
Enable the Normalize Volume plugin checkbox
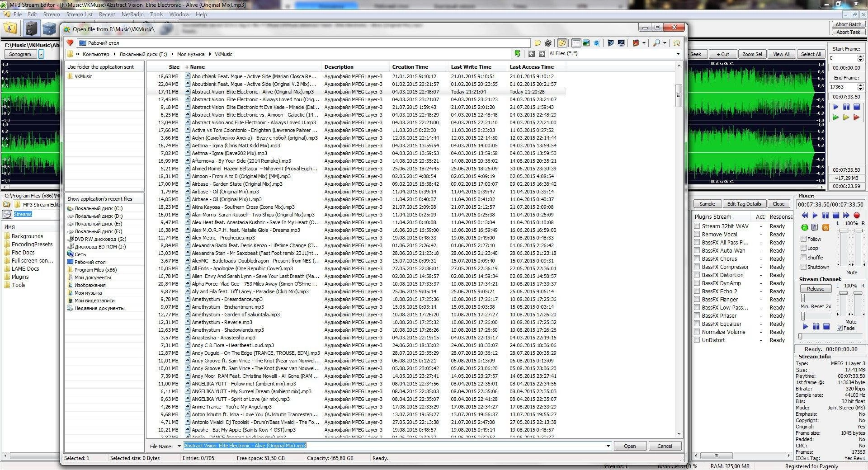click(697, 332)
